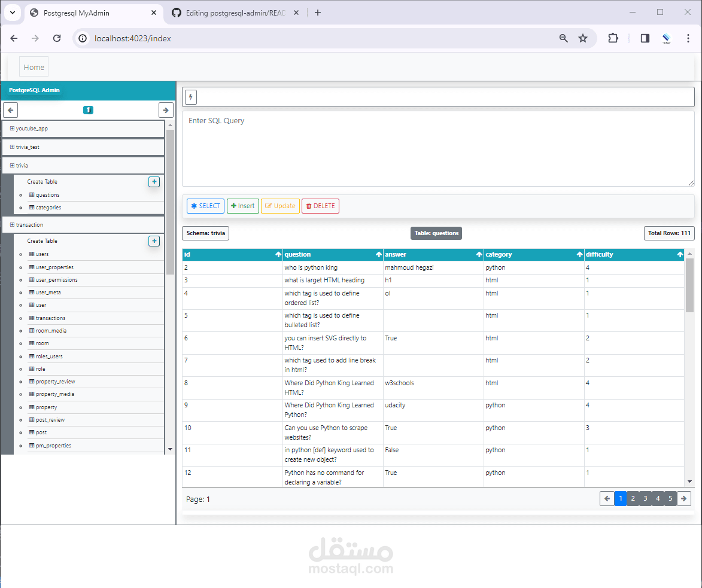Focus the Enter SQL Query textarea
This screenshot has height=588, width=702.
[x=438, y=148]
